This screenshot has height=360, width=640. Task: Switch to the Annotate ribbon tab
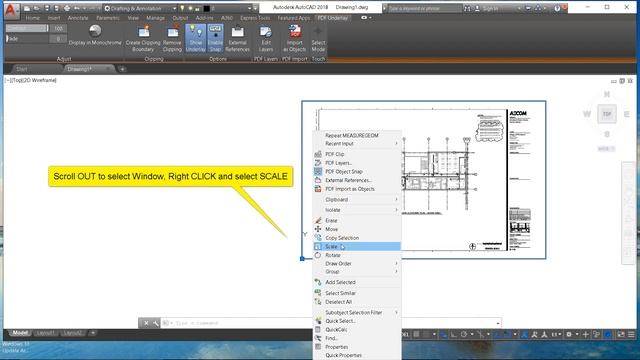click(78, 18)
